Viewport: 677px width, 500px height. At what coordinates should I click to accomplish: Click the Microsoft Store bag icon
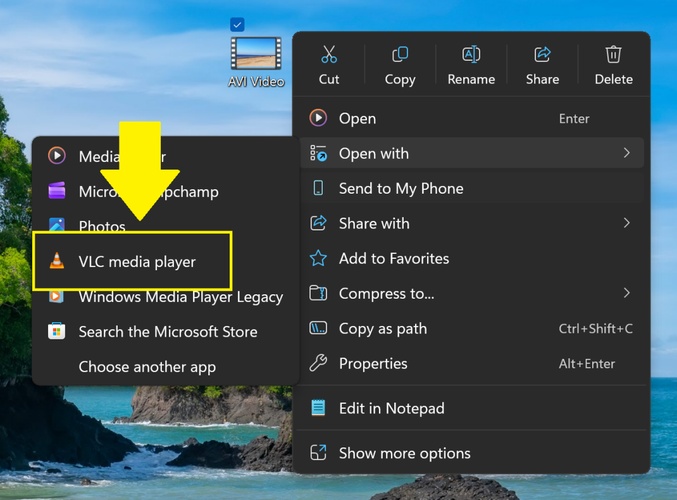pos(57,331)
